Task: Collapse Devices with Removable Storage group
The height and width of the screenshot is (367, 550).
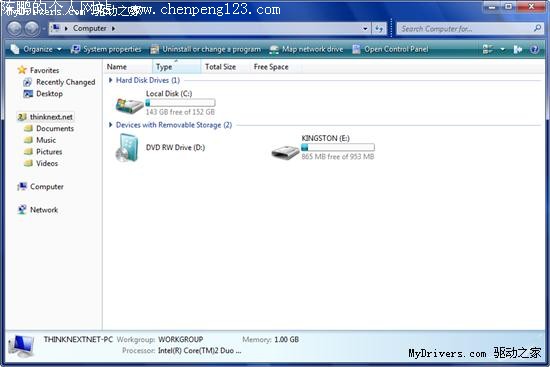Action: [111, 125]
